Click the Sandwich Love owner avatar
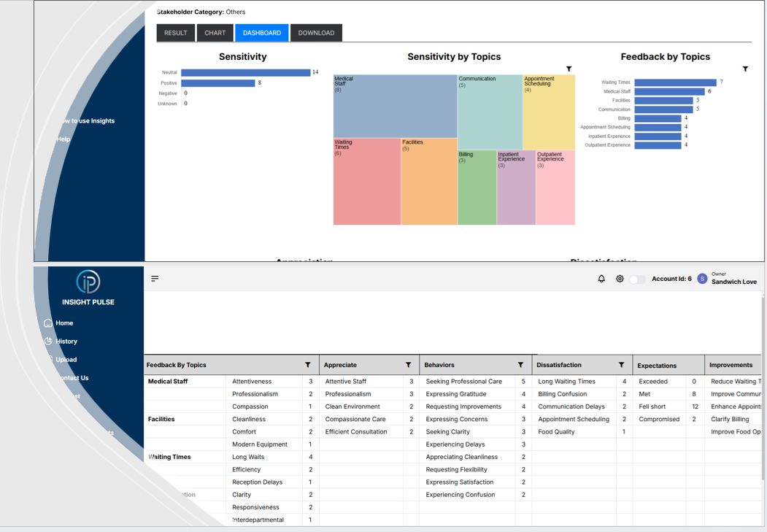 click(x=702, y=278)
